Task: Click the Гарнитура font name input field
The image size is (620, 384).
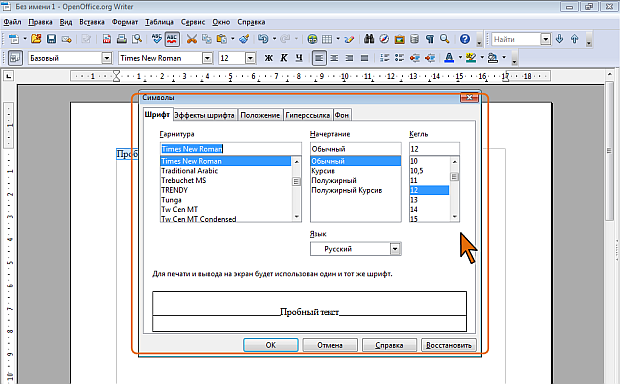Action: (231, 149)
